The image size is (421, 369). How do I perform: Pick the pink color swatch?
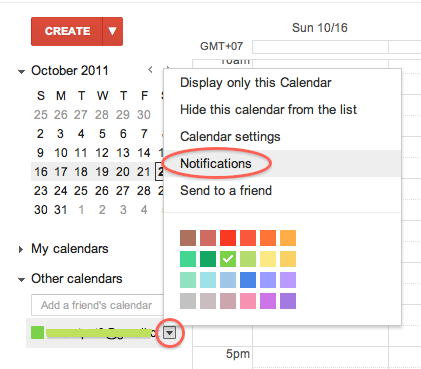(x=248, y=301)
